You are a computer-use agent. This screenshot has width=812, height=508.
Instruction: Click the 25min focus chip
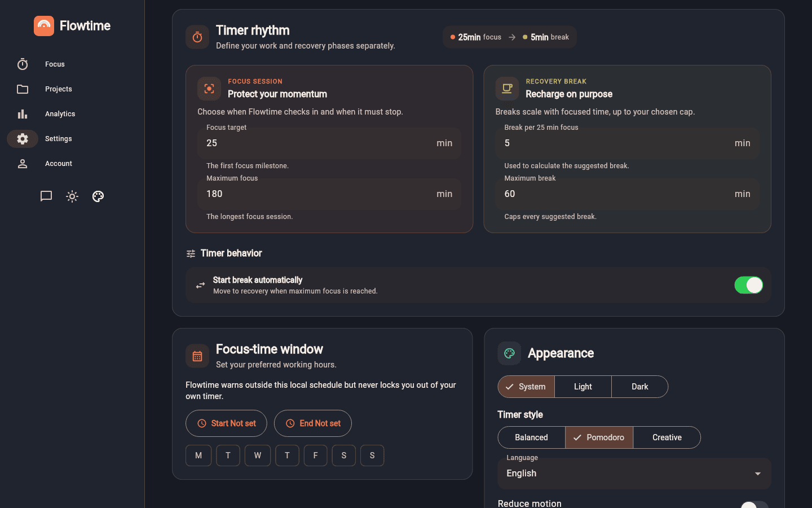(x=475, y=37)
